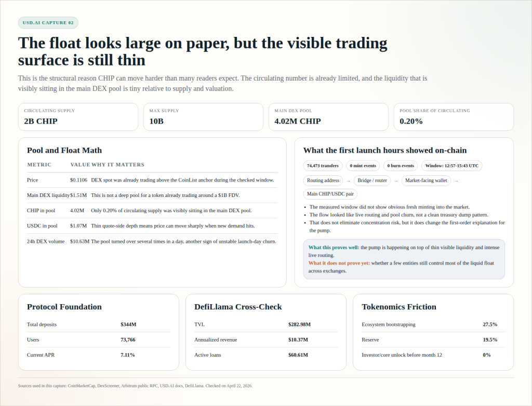The height and width of the screenshot is (406, 532).
Task: Select the Main CHIP/USDC pair chip
Action: click(329, 194)
